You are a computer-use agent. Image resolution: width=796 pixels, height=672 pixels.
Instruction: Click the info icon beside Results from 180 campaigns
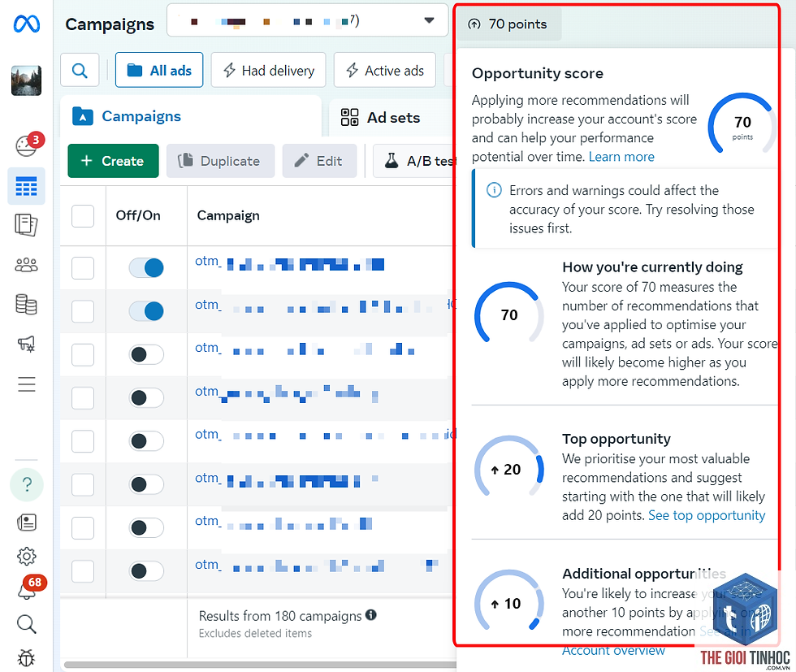click(x=371, y=615)
